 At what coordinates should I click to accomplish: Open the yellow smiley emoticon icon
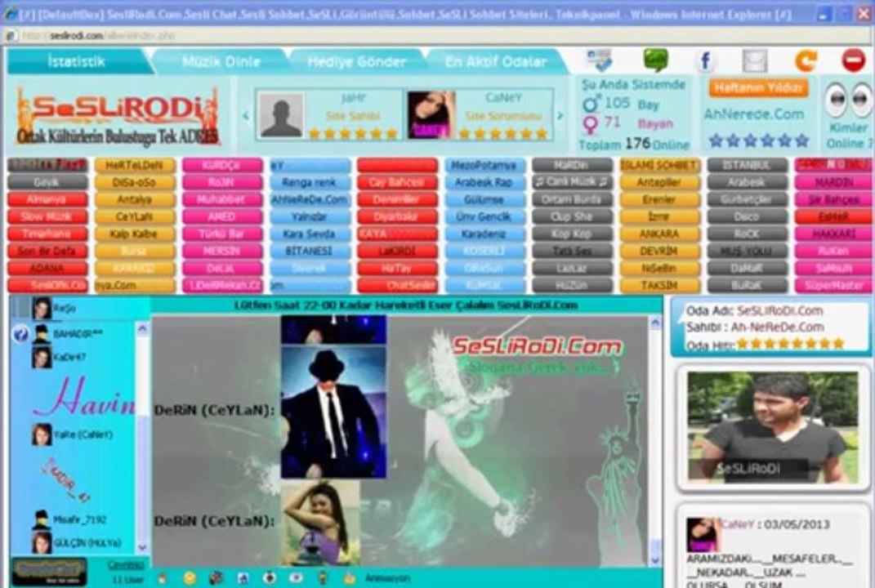[x=190, y=578]
